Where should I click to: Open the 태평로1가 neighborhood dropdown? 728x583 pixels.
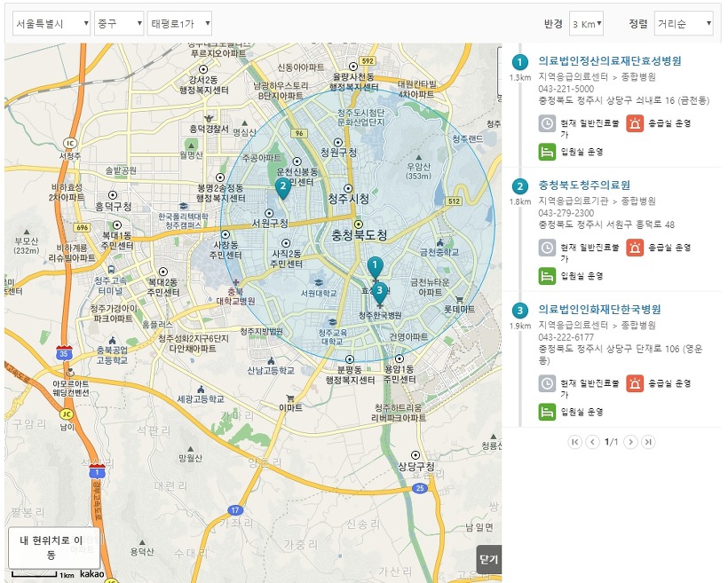point(179,24)
